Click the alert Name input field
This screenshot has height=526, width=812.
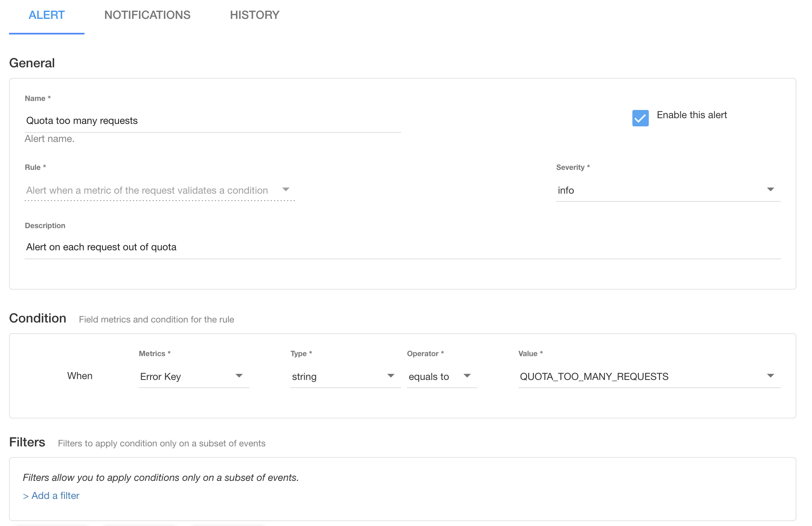(x=212, y=121)
